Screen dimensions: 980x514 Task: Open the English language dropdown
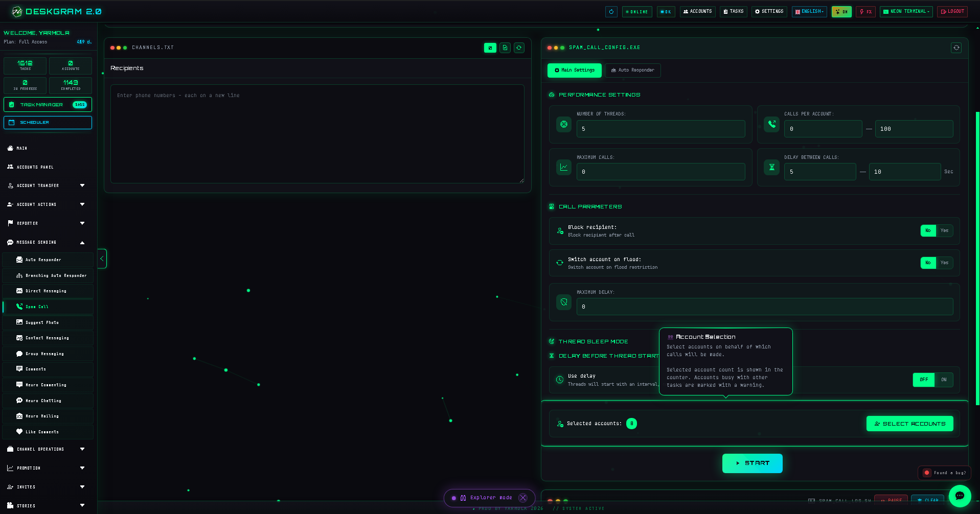(x=810, y=12)
